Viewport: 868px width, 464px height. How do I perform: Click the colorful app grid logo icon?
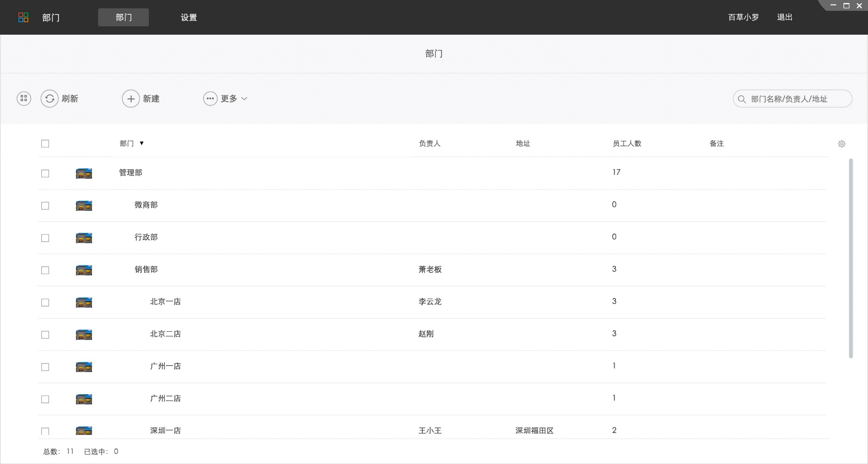coord(23,17)
